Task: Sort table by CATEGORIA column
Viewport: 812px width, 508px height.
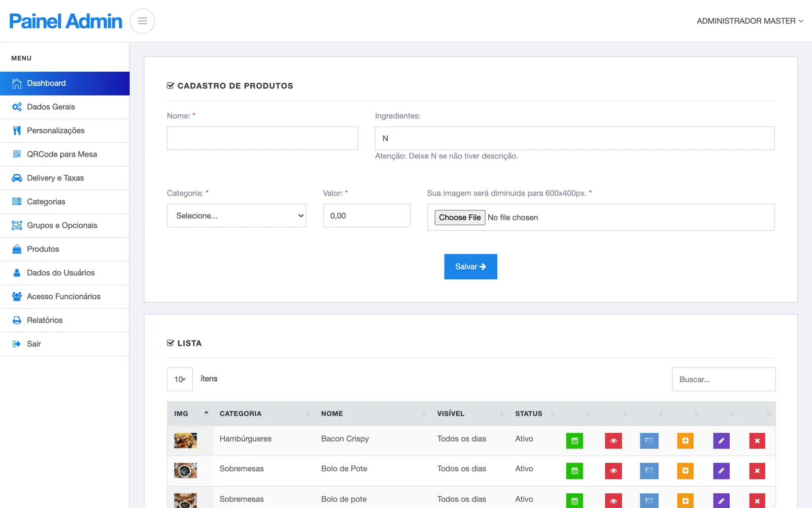Action: [x=264, y=414]
